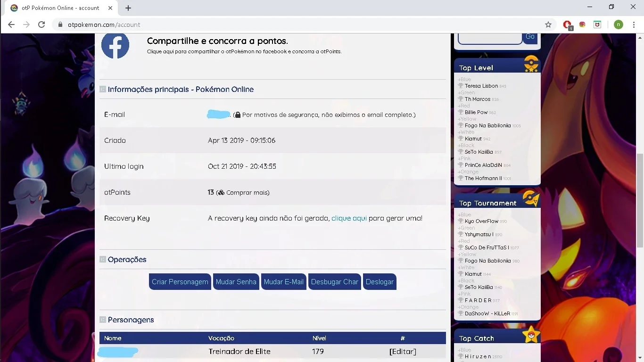Select the otP Pokémon Online tab
Screen dimensions: 644x362
tap(60, 8)
